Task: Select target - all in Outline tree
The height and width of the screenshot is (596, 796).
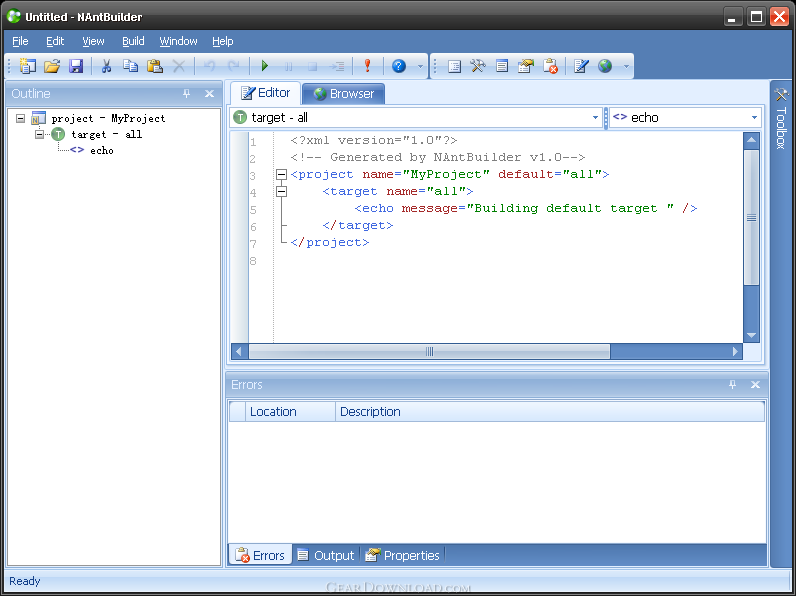Action: (x=107, y=135)
